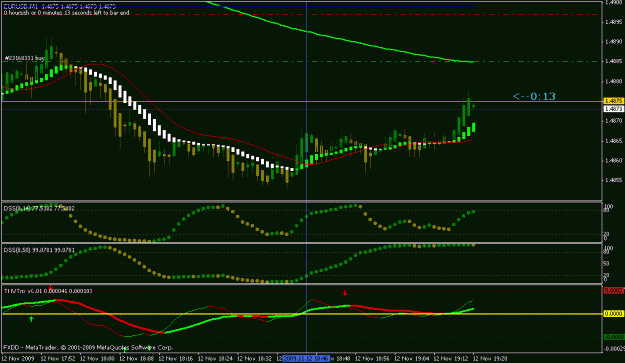Image resolution: width=625 pixels, height=363 pixels.
Task: Click the green up arrow below THVTrix zero line
Action: pos(31,319)
